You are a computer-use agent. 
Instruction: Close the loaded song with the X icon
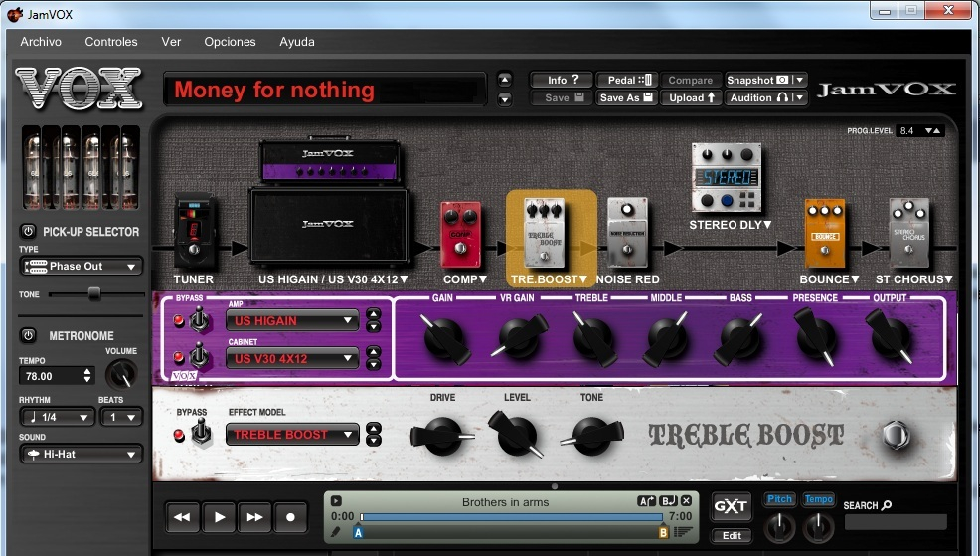(686, 501)
